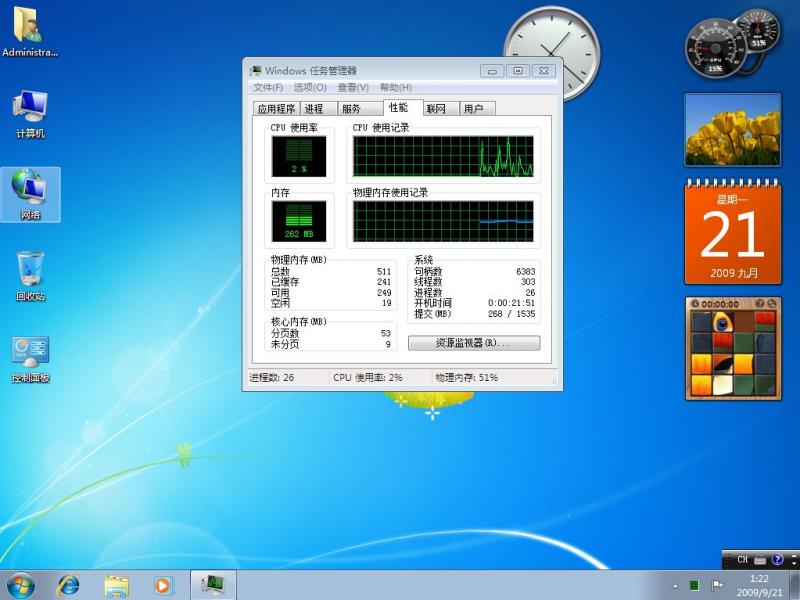
Task: Show hidden tray icons arrow
Action: tap(675, 586)
